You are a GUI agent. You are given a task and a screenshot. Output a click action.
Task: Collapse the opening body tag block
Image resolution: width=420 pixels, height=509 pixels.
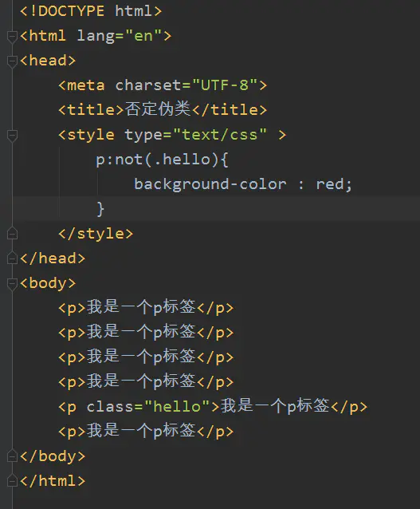click(x=12, y=283)
